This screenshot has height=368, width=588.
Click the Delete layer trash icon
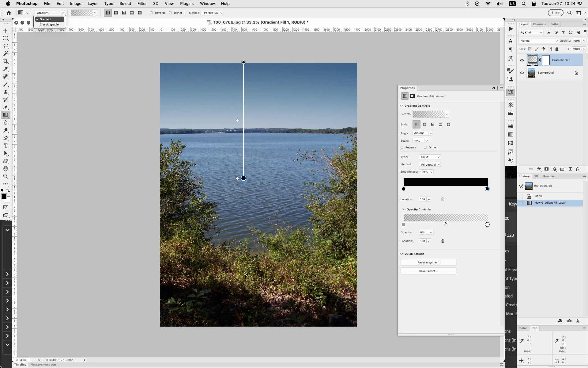(x=578, y=169)
